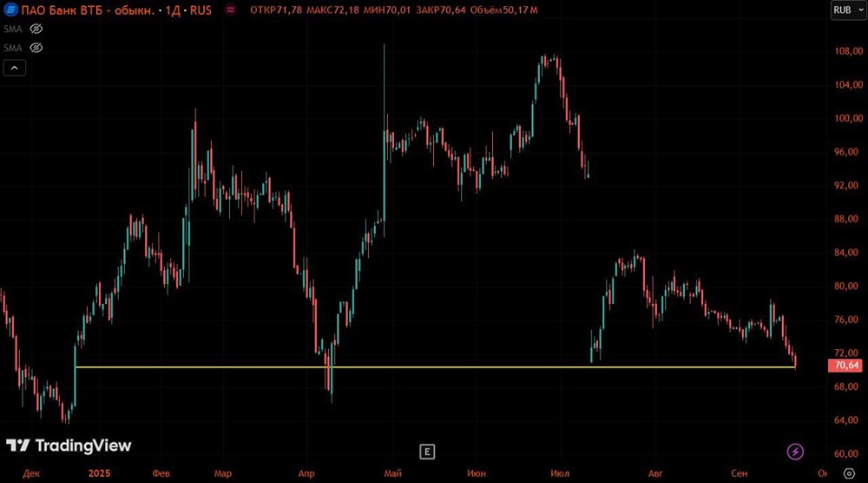This screenshot has width=868, height=483.
Task: Click the 100,00 price axis label
Action: tap(849, 118)
